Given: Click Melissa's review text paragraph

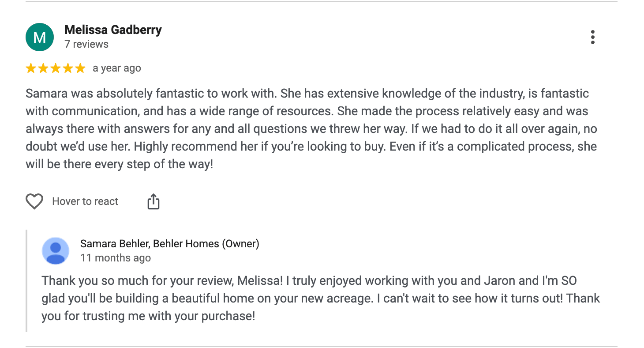Looking at the screenshot, I should 309,129.
